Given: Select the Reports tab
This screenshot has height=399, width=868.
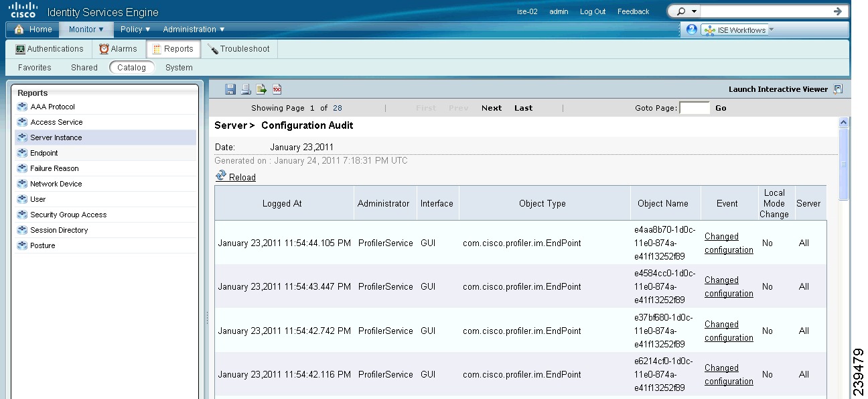Looking at the screenshot, I should pos(173,49).
